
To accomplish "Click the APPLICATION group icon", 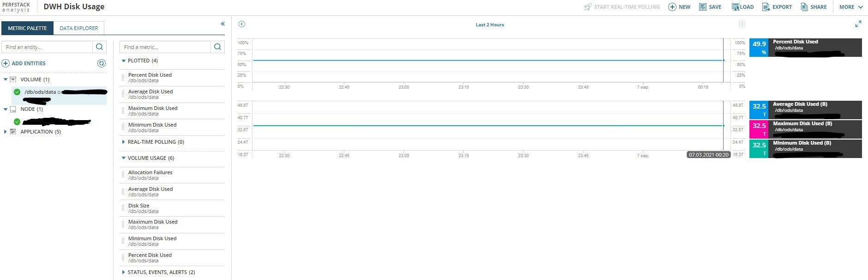I will 13,132.
